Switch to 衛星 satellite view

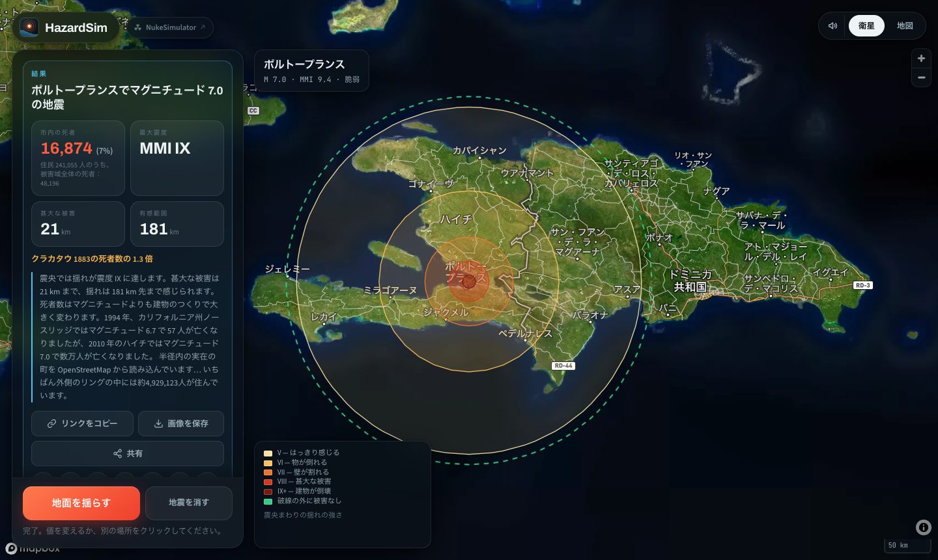(866, 26)
